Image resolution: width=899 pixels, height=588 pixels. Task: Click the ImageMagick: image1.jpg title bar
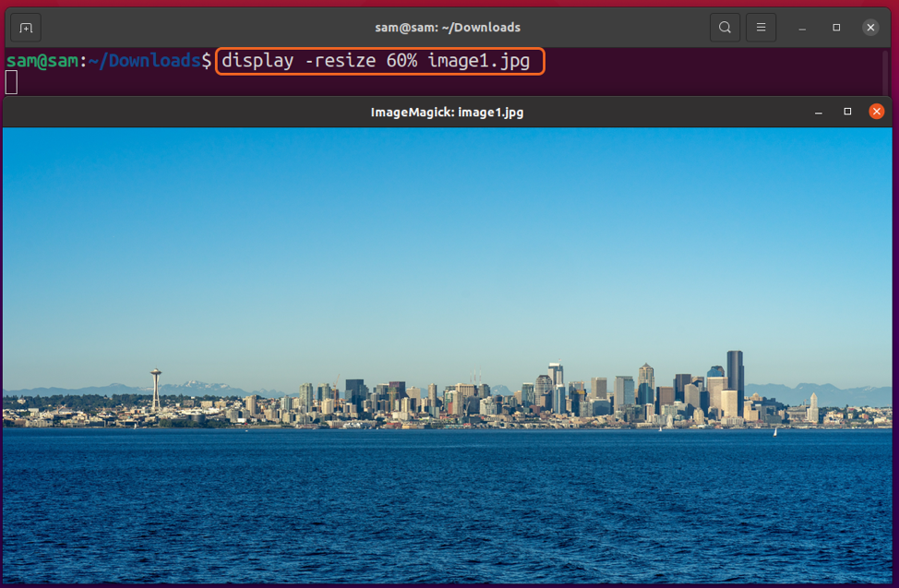448,112
